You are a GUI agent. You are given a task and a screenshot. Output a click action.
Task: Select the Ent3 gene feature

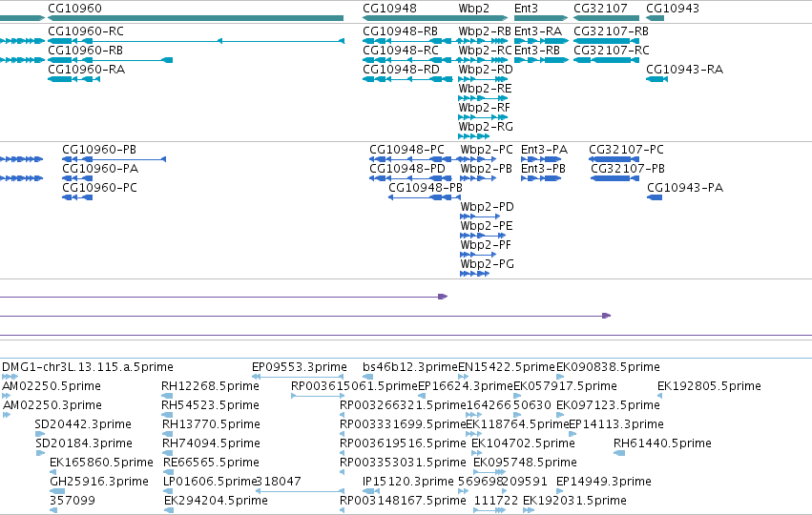[x=541, y=18]
